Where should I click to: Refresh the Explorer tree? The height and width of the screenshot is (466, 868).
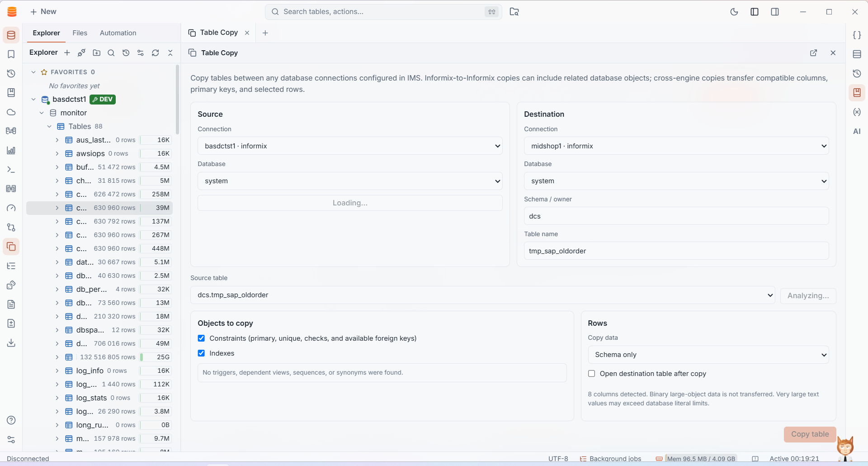156,53
